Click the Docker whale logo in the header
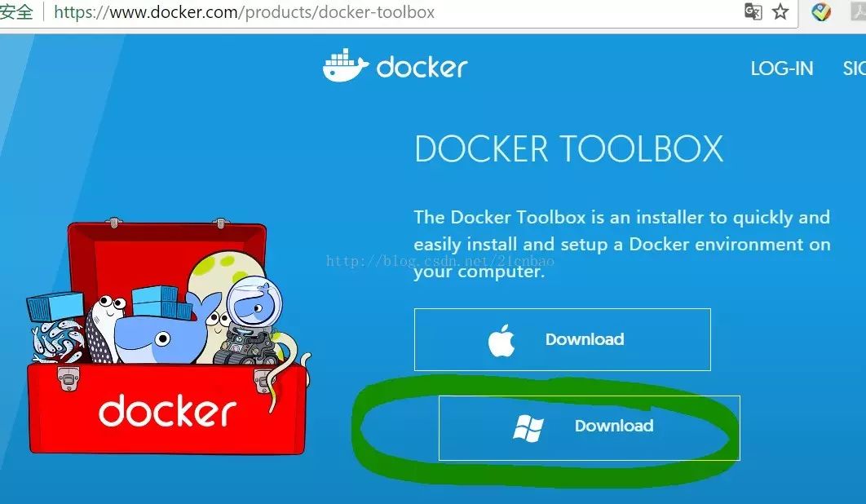This screenshot has width=866, height=504. tap(395, 66)
